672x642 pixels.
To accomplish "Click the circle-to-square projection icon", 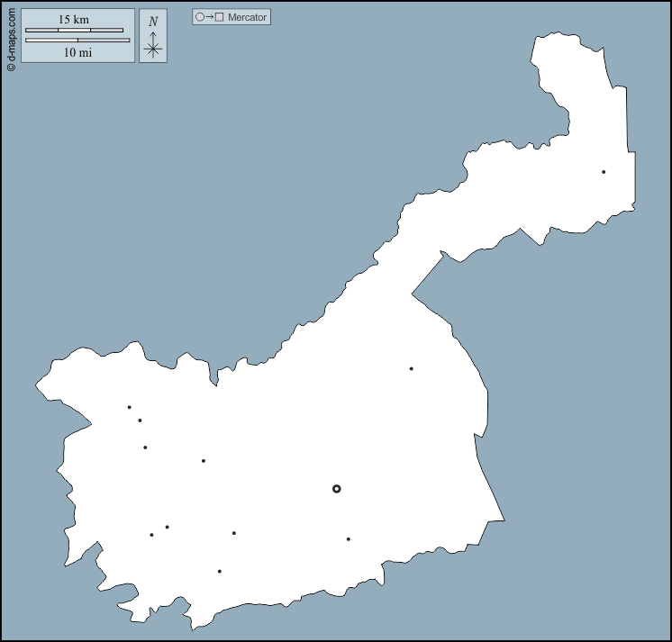I will point(209,17).
